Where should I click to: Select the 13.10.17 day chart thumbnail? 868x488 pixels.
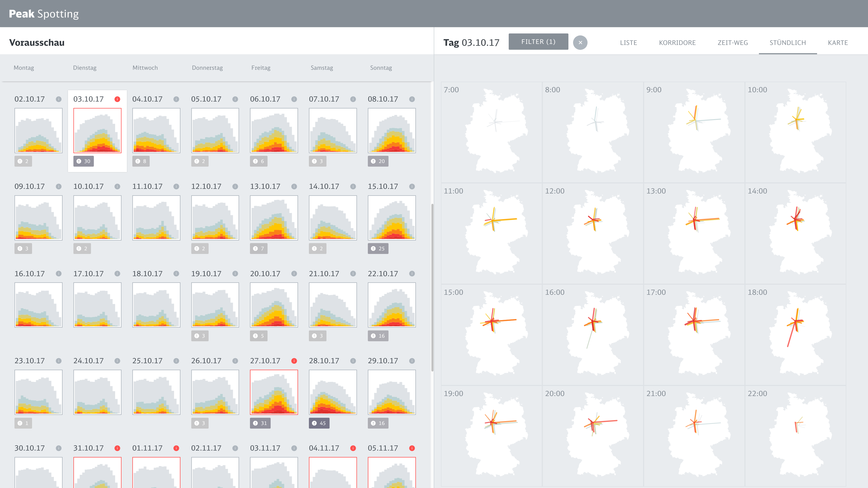point(273,218)
